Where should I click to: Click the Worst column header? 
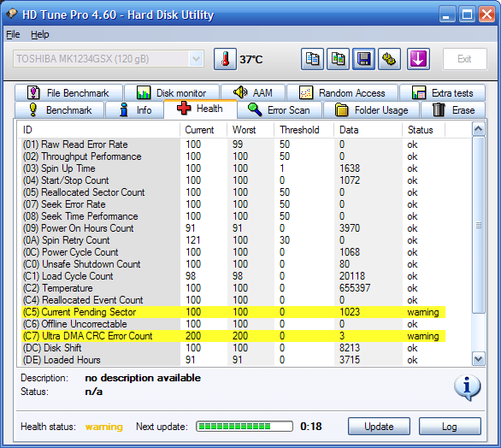coord(250,130)
